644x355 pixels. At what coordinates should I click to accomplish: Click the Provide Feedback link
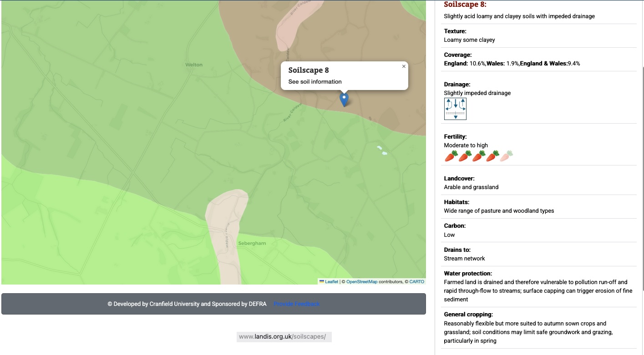(297, 304)
